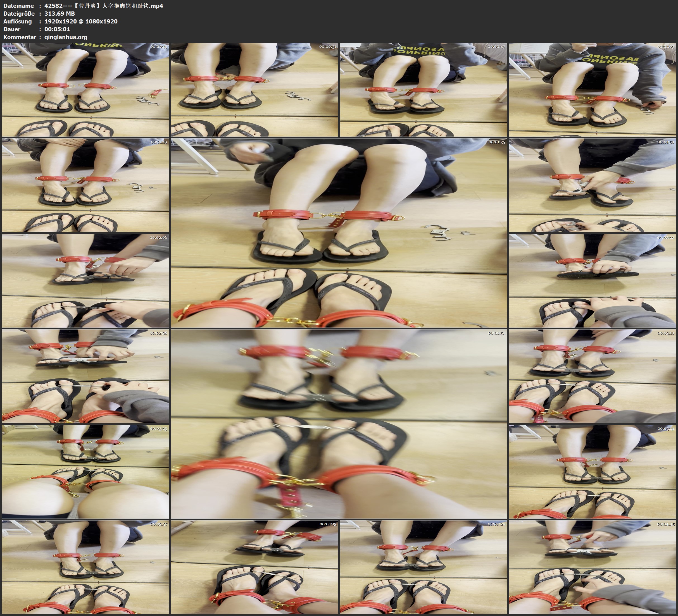This screenshot has width=678, height=616.
Task: Click the .mp4 filename in the header
Action: click(x=104, y=6)
